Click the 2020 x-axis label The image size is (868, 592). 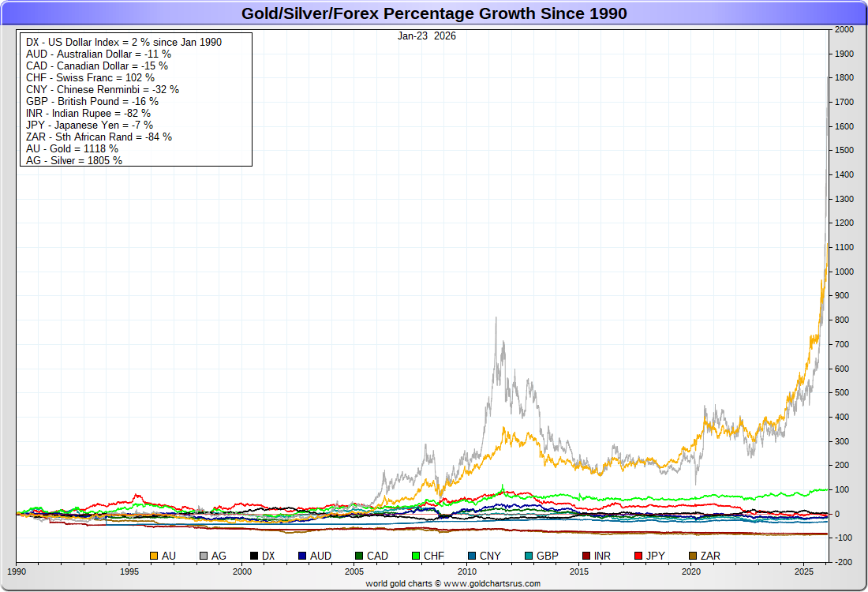[x=691, y=571]
